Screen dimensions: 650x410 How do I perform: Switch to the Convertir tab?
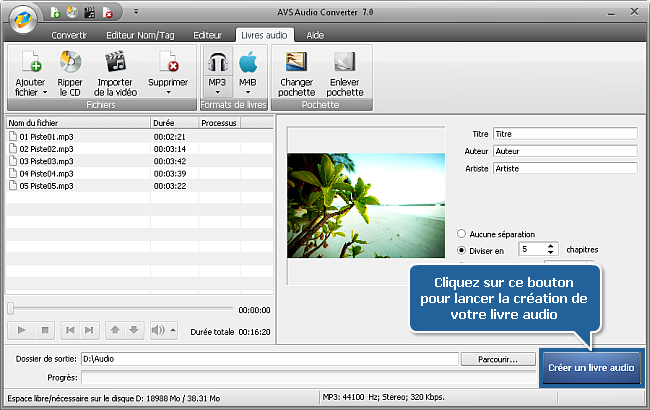coord(69,34)
